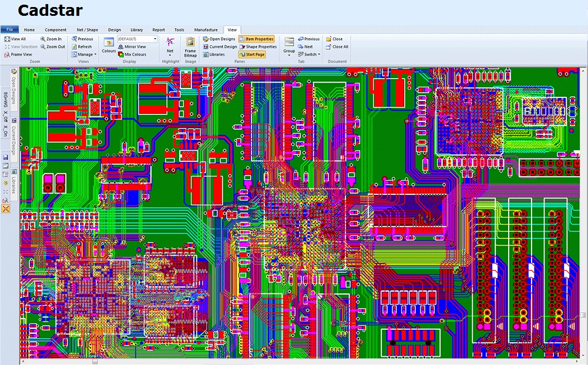588x365 pixels.
Task: Close the current document
Action: click(334, 39)
